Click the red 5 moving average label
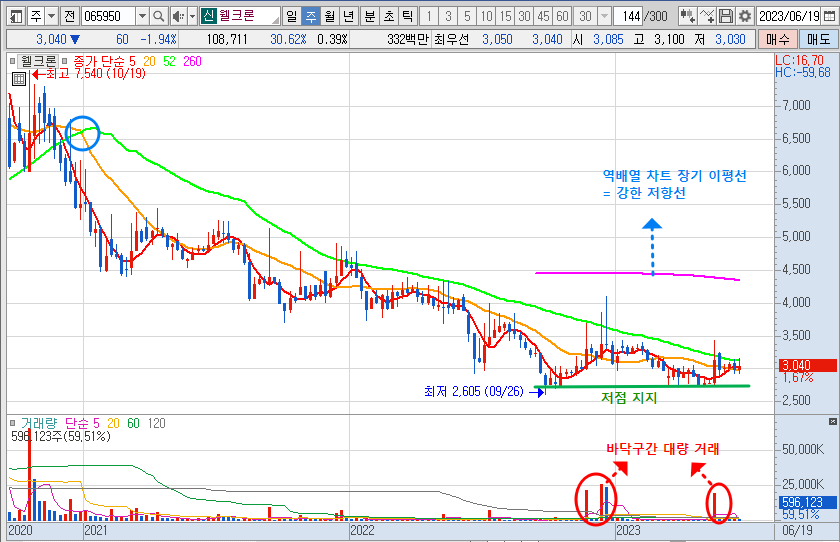Image resolution: width=840 pixels, height=542 pixels. (x=132, y=61)
